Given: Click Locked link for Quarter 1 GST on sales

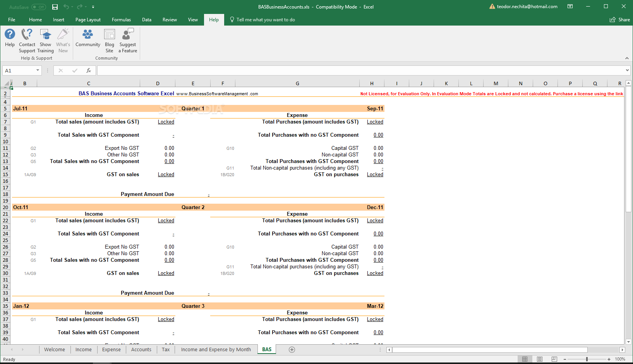Looking at the screenshot, I should pos(166,175).
